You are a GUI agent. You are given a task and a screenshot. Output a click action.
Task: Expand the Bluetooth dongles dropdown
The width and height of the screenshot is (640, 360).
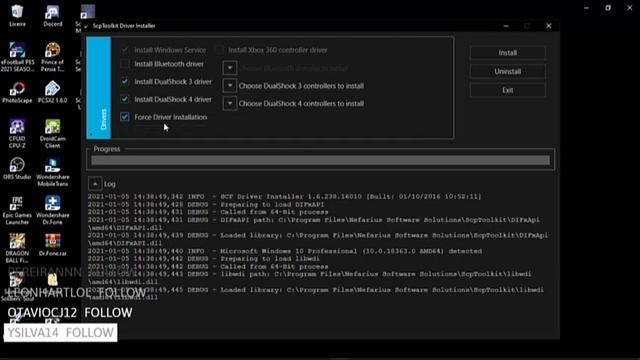[x=230, y=68]
